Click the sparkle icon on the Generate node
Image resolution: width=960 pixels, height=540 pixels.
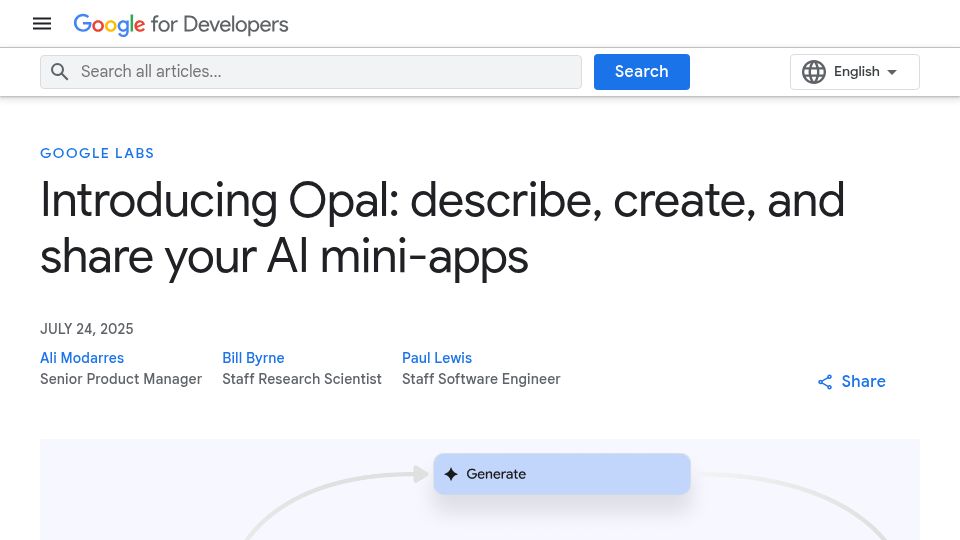pos(451,474)
